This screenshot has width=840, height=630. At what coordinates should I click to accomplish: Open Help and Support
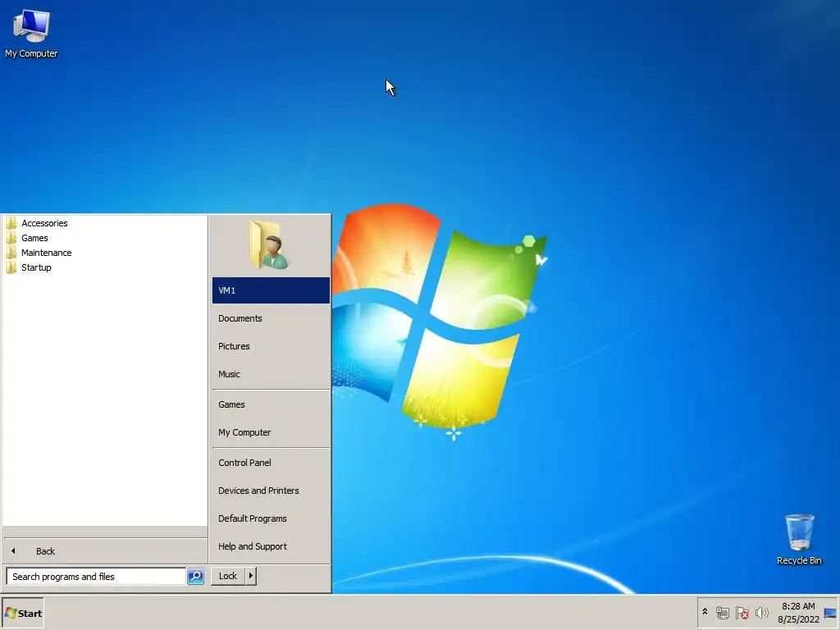(x=271, y=546)
